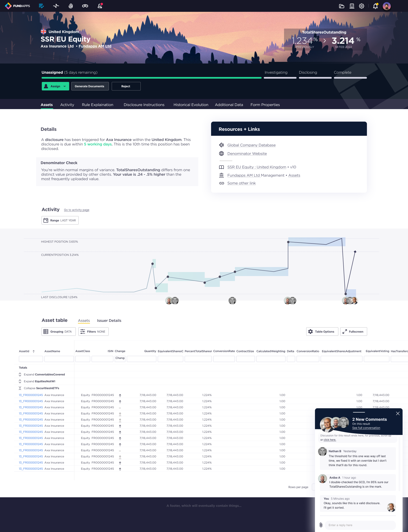Click the FundApps logo

pos(17,6)
